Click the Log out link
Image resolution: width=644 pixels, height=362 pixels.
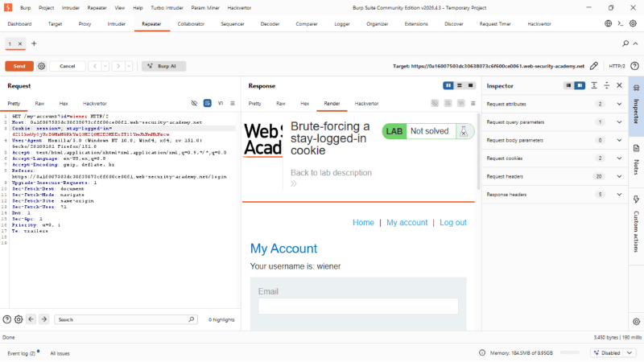[x=453, y=223]
